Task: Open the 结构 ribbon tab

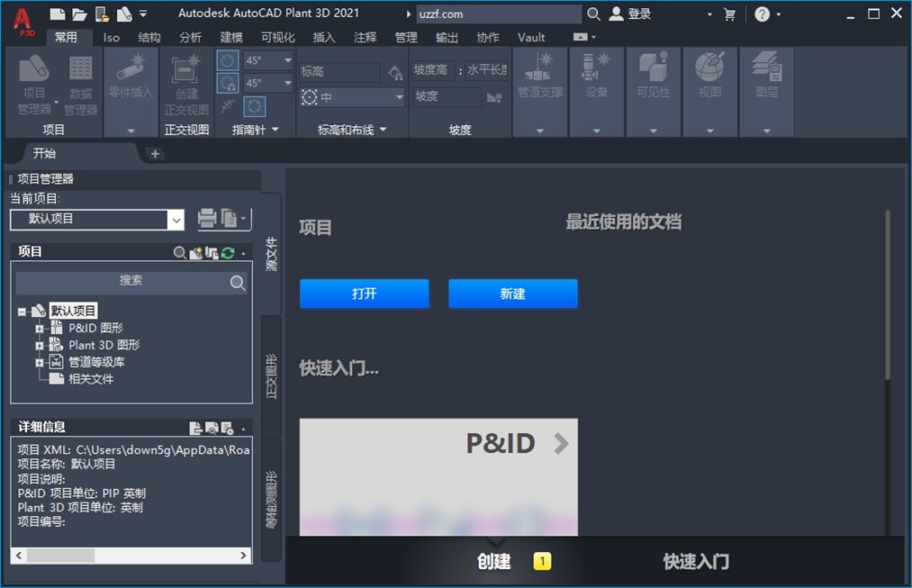Action: coord(149,38)
